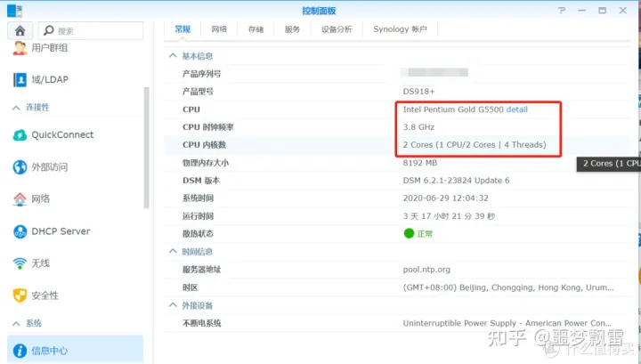
Task: Click the 搜索 search input field
Action: pos(91,30)
